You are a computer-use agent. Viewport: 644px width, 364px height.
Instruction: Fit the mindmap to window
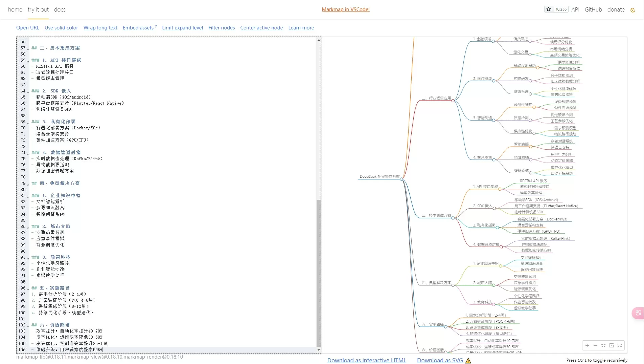(603, 345)
